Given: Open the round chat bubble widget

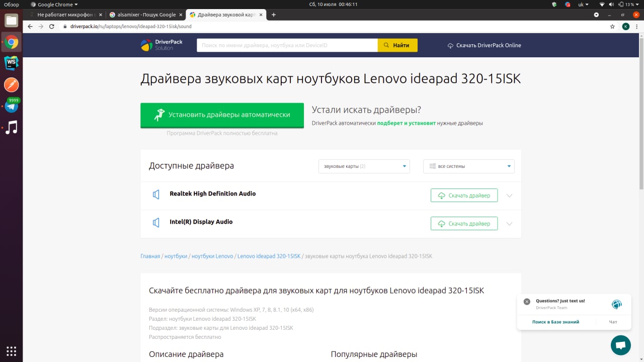Looking at the screenshot, I should (620, 345).
